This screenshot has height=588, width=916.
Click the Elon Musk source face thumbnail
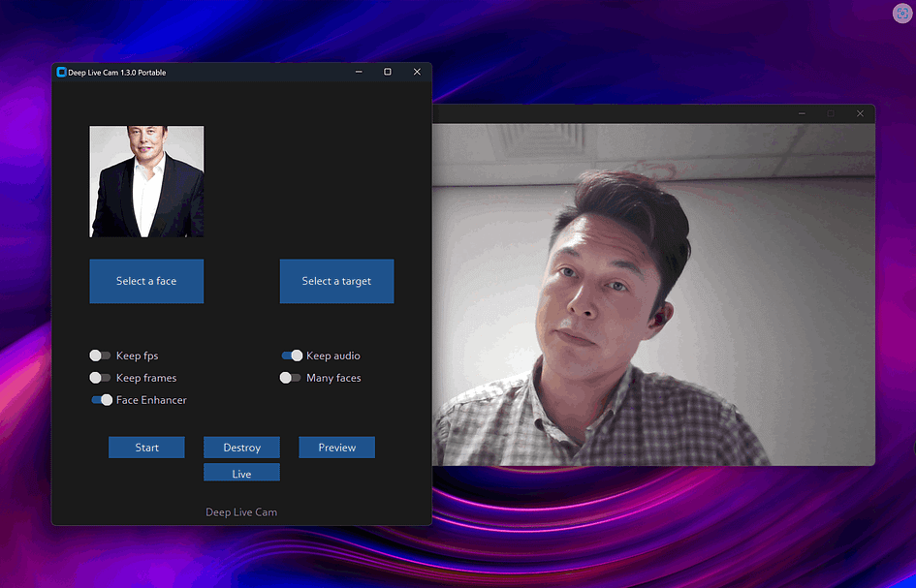click(146, 181)
